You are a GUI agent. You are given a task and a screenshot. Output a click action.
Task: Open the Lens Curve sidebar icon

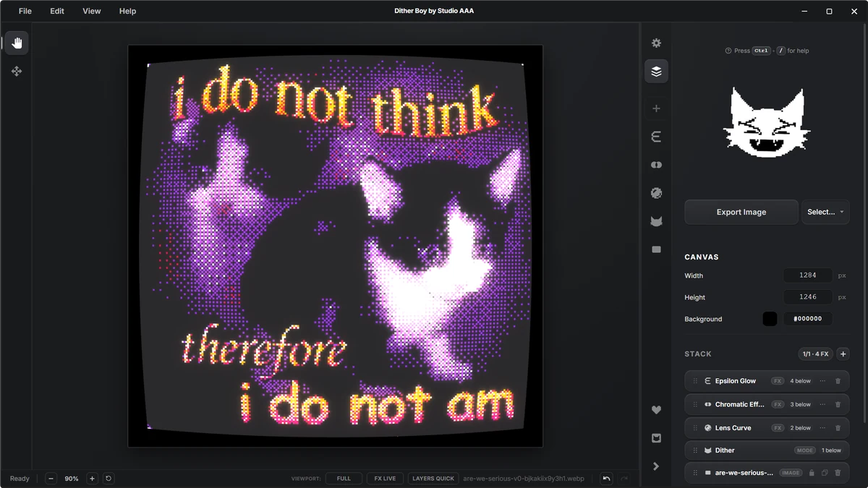tap(656, 193)
